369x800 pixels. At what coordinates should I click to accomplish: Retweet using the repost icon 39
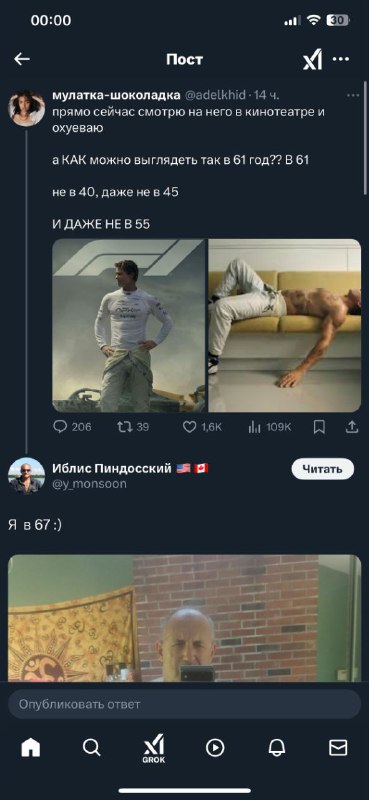pyautogui.click(x=134, y=427)
